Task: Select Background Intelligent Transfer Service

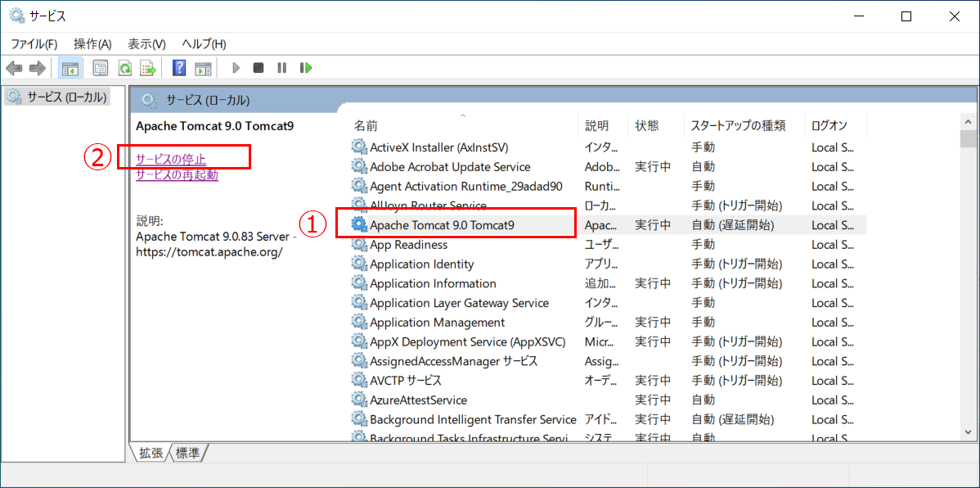Action: click(608, 419)
